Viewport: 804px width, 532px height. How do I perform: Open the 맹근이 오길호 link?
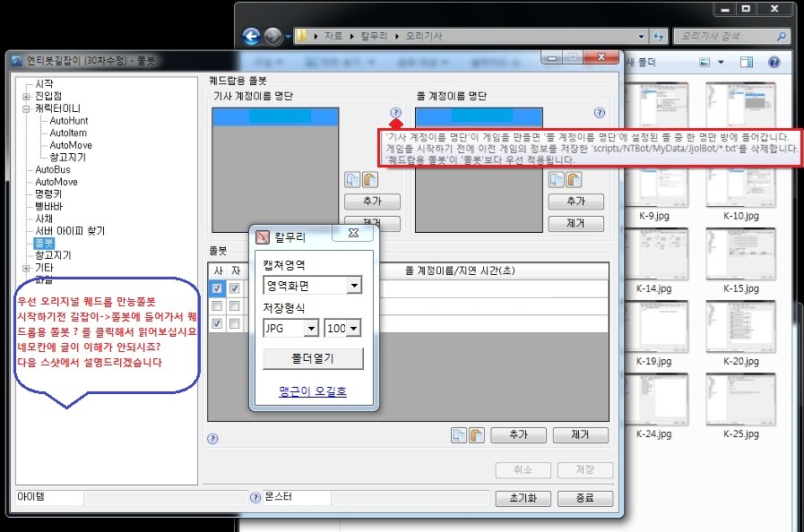(313, 391)
